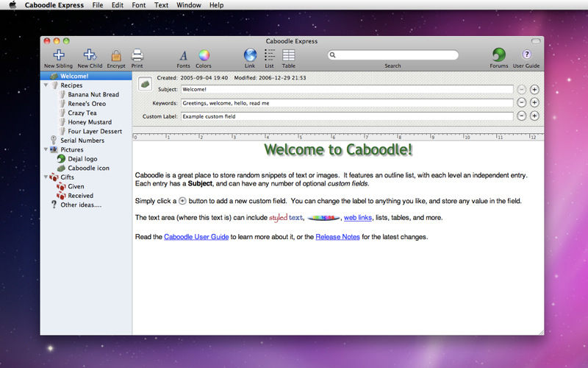Follow the web links hyperlink
The height and width of the screenshot is (368, 588).
pyautogui.click(x=358, y=217)
